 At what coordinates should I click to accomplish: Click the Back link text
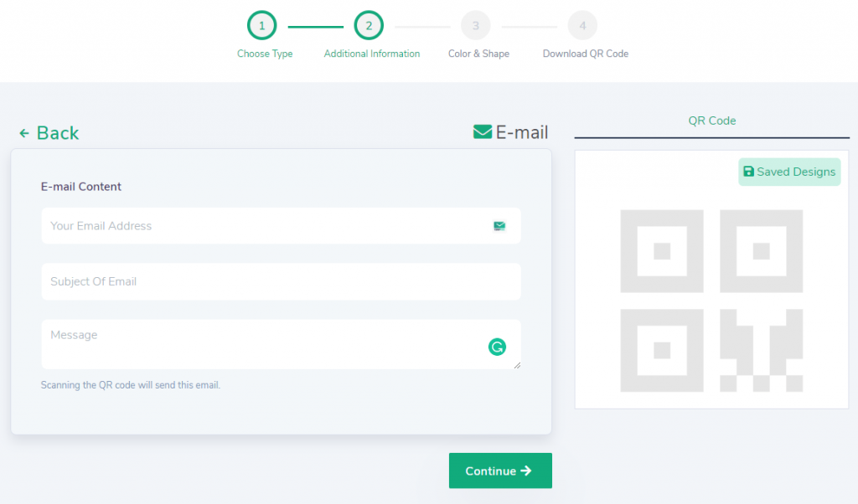[58, 133]
